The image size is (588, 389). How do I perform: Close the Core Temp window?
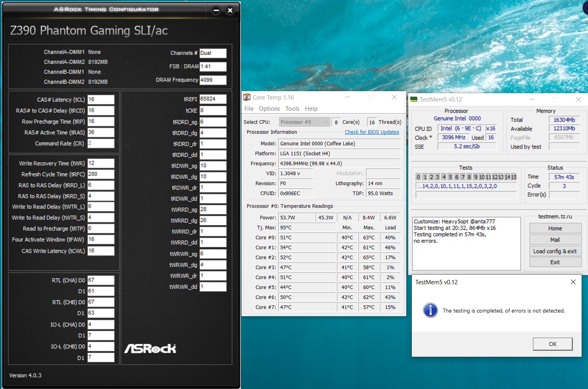pos(394,97)
